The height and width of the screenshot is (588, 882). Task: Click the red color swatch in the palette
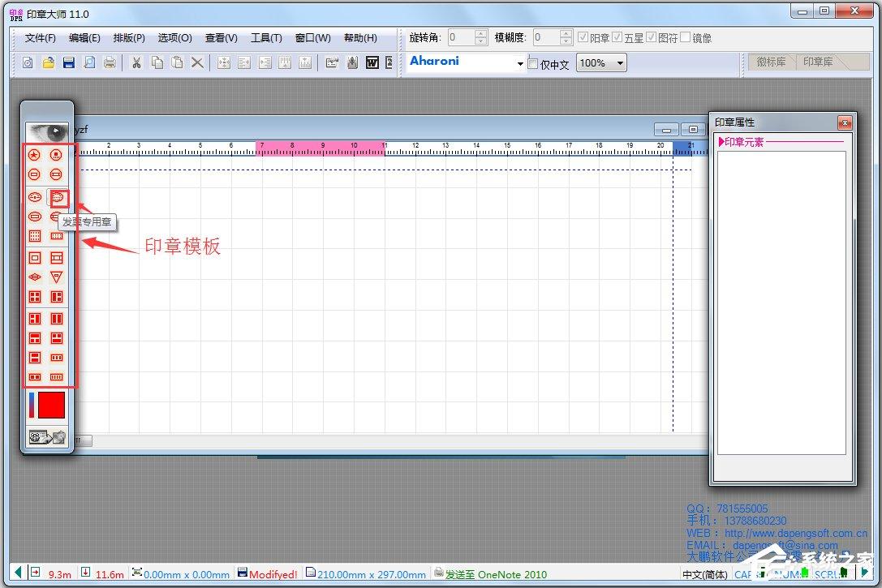click(x=51, y=405)
